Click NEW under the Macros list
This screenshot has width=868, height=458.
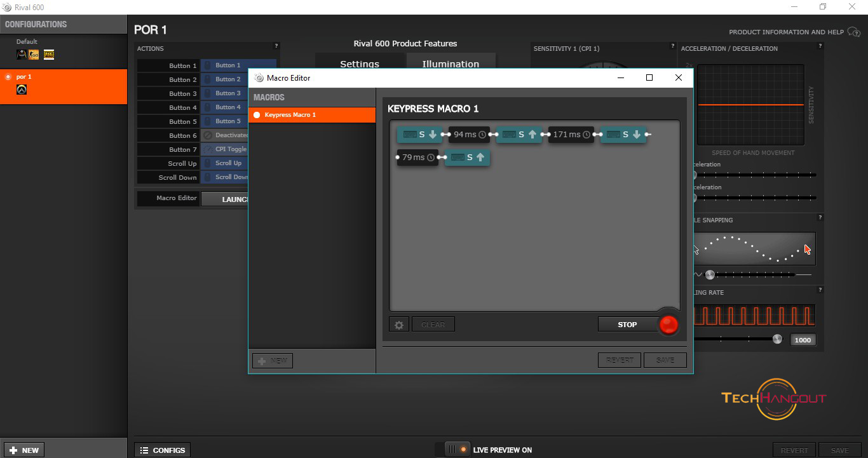pyautogui.click(x=273, y=361)
